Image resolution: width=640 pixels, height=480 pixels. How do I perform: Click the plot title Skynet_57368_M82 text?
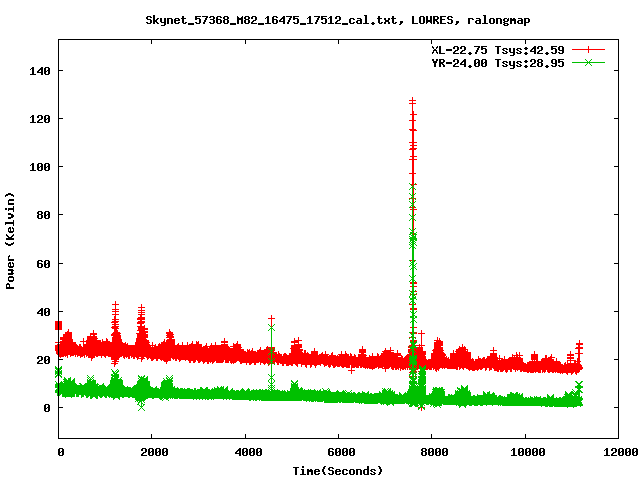pos(338,20)
